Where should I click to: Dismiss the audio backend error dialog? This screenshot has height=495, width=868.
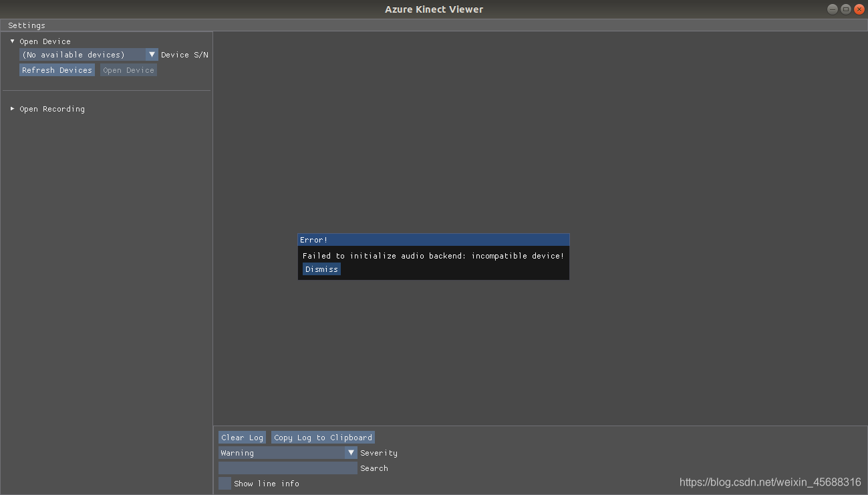point(321,269)
